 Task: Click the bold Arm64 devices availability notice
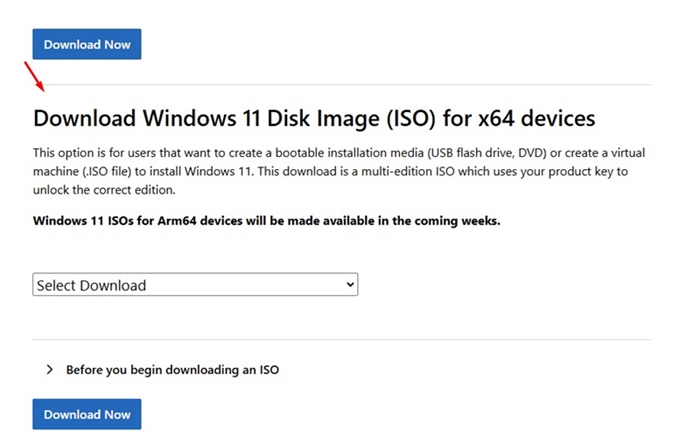[x=266, y=220]
